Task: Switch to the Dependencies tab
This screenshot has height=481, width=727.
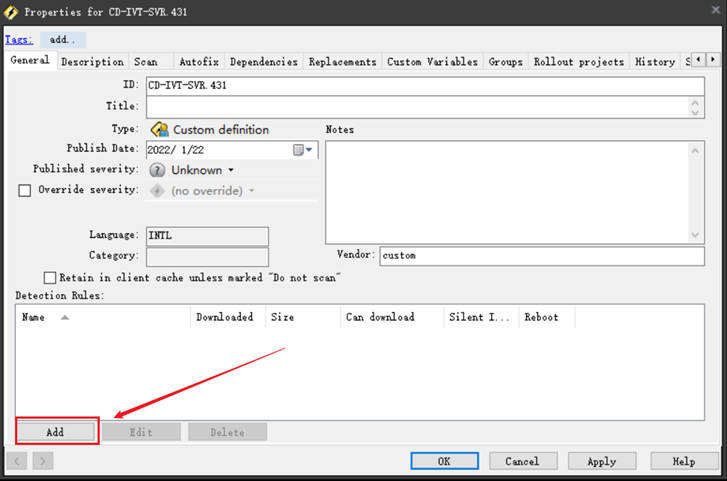Action: pos(263,62)
